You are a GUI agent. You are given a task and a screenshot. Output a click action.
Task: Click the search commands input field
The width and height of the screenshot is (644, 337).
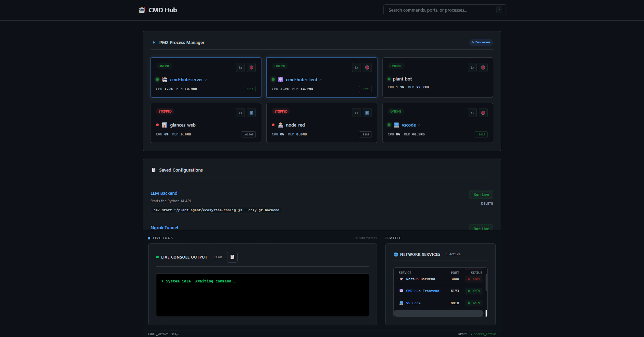pyautogui.click(x=444, y=10)
